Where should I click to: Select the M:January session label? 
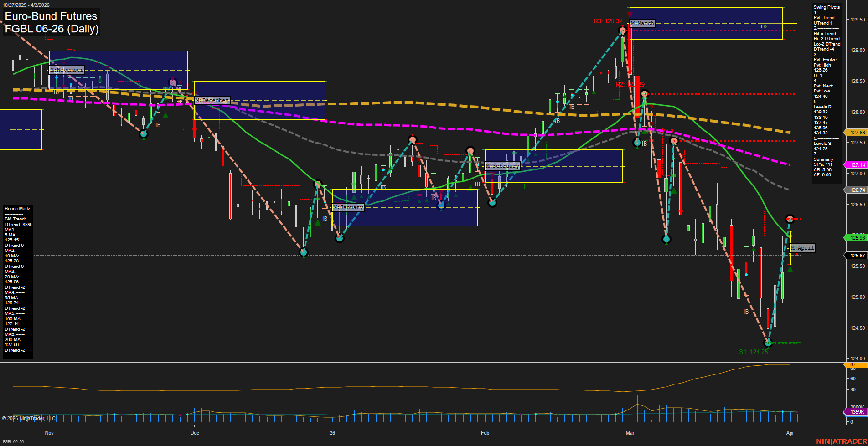348,207
